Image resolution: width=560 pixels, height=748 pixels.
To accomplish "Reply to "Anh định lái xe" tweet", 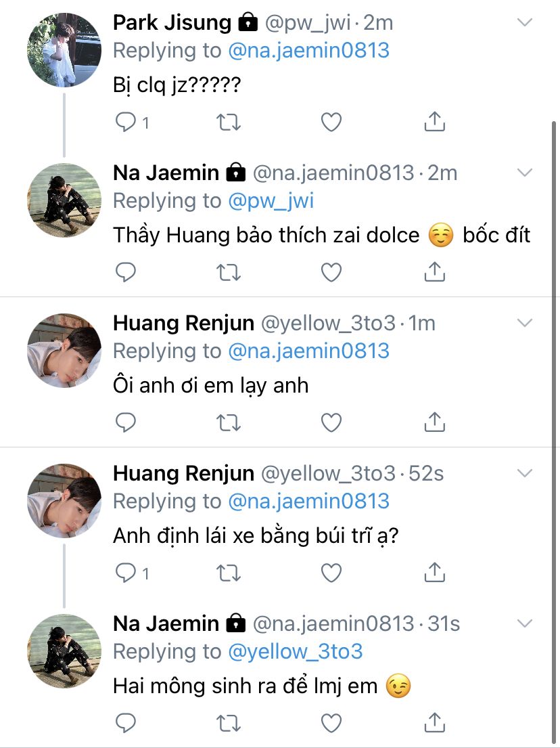I will [126, 573].
